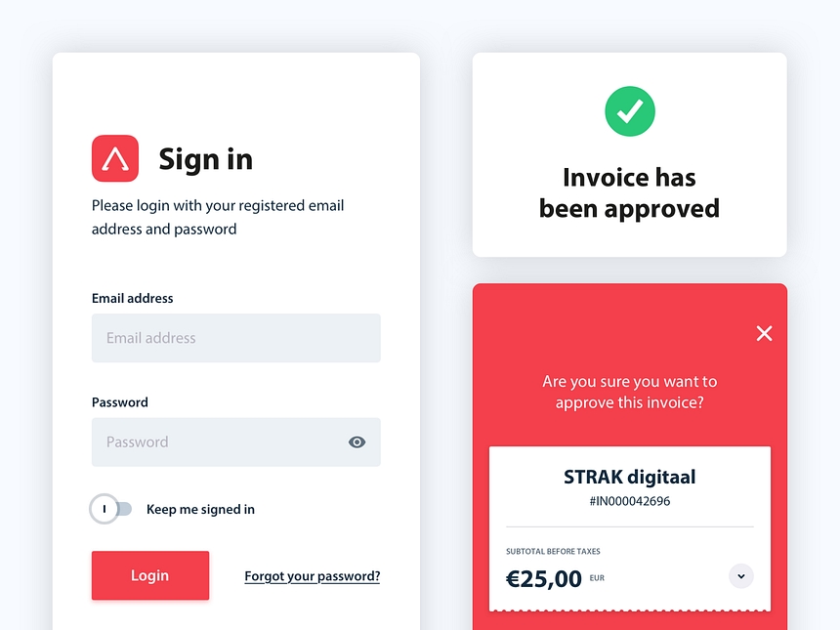
Task: Click the Email address field label
Action: pos(133,298)
